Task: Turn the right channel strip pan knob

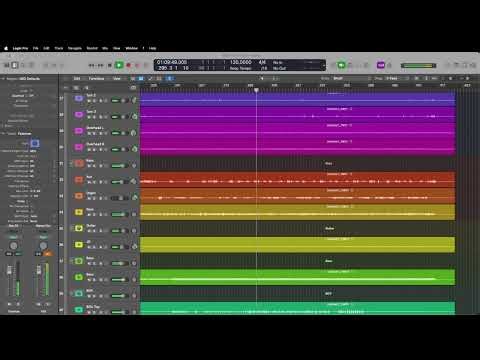Action: [x=43, y=246]
